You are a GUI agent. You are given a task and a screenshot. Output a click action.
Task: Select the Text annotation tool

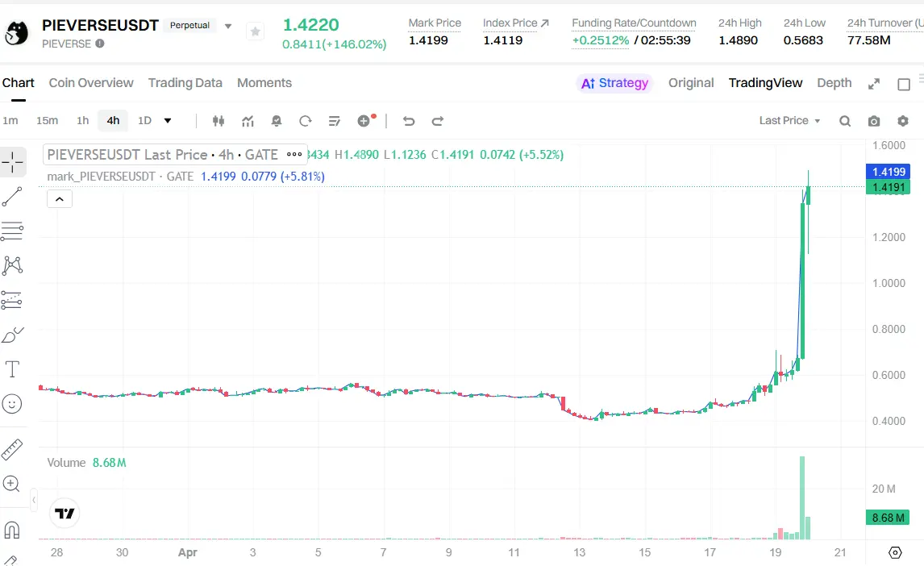pos(12,369)
